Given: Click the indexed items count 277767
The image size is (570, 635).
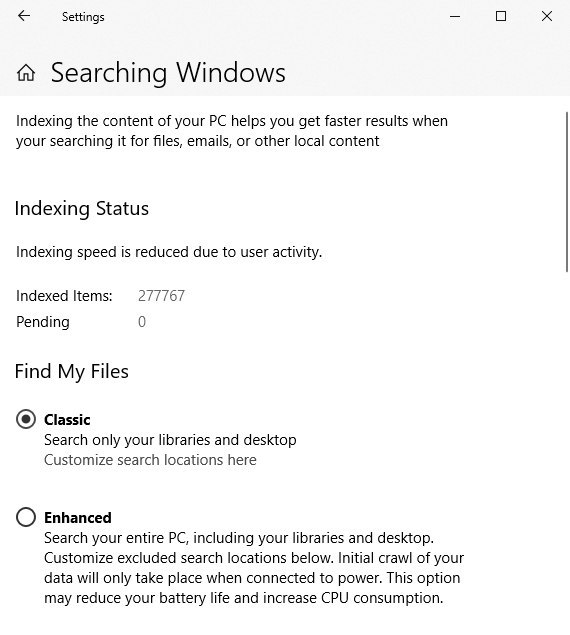Looking at the screenshot, I should 161,296.
